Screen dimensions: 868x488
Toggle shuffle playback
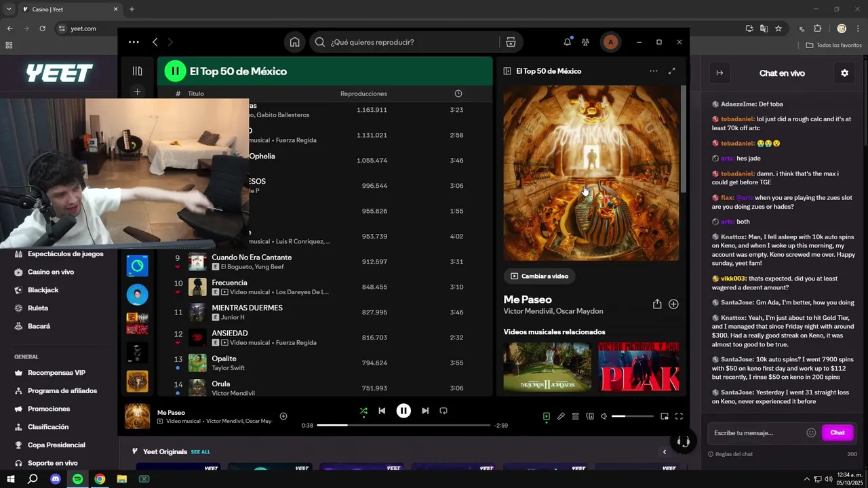click(363, 411)
